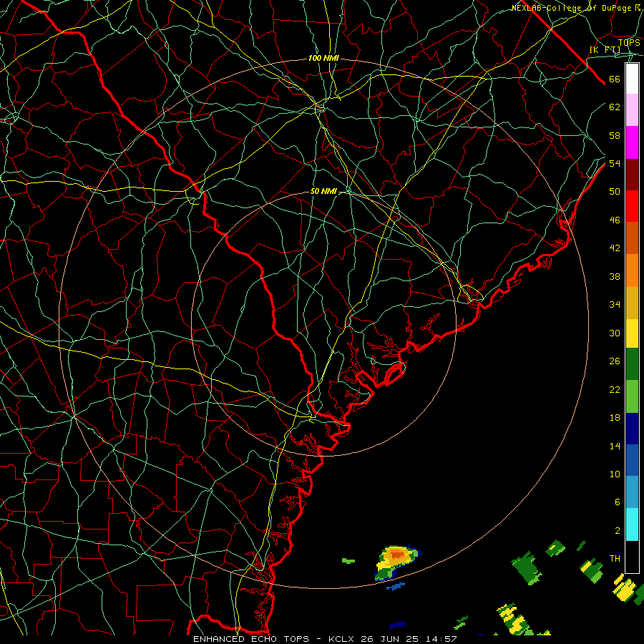The height and width of the screenshot is (644, 644).
Task: Click the sky blue 6 kft swatch
Action: coord(632,492)
